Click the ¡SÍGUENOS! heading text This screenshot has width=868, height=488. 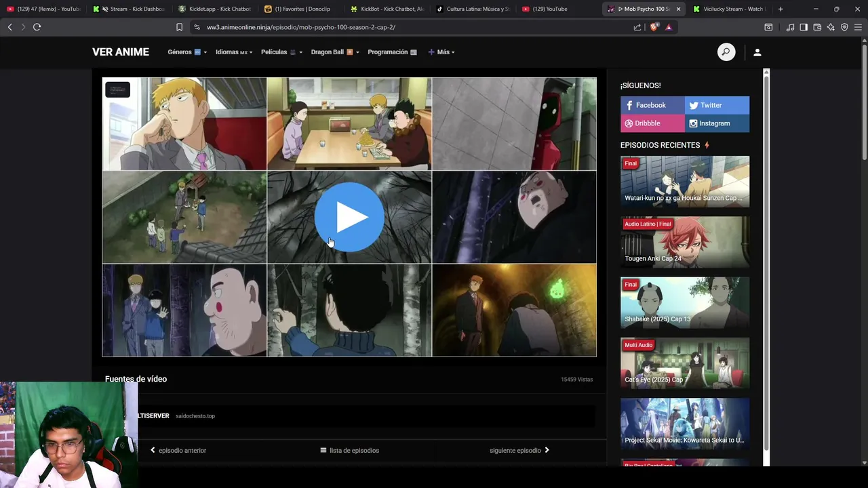(x=640, y=85)
